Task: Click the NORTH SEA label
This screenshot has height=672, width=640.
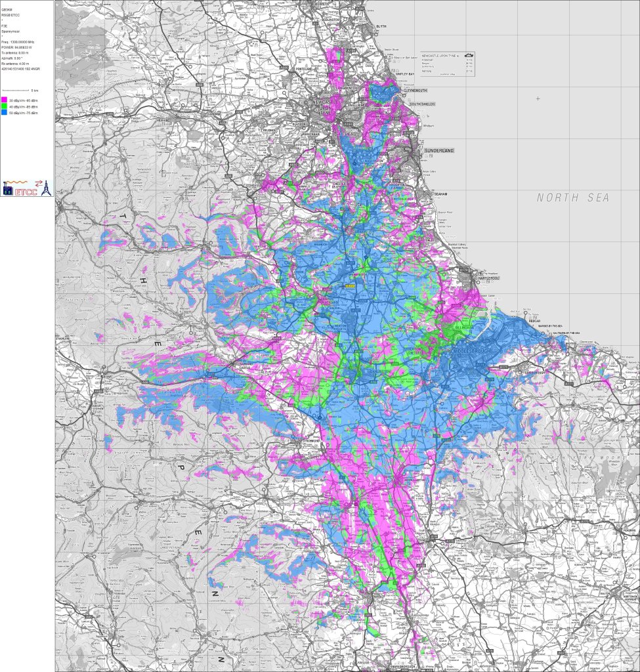Action: click(x=573, y=198)
